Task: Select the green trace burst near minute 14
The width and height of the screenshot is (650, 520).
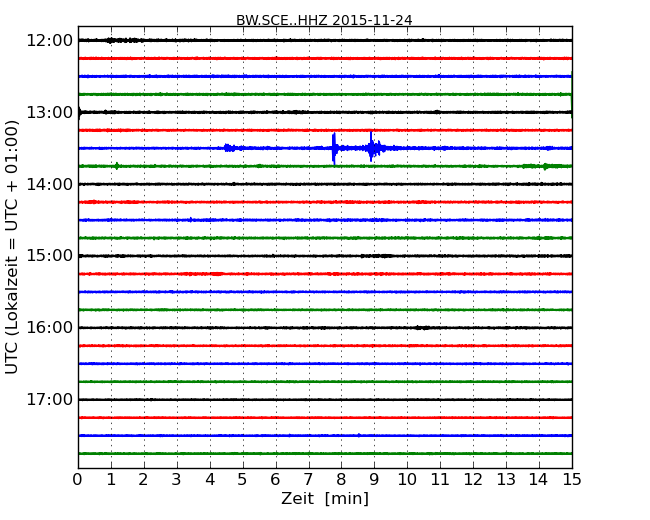Action: 540,166
